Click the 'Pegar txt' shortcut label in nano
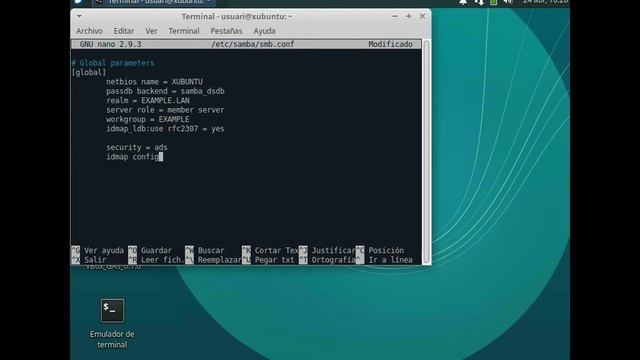This screenshot has height=360, width=640. coord(274,260)
